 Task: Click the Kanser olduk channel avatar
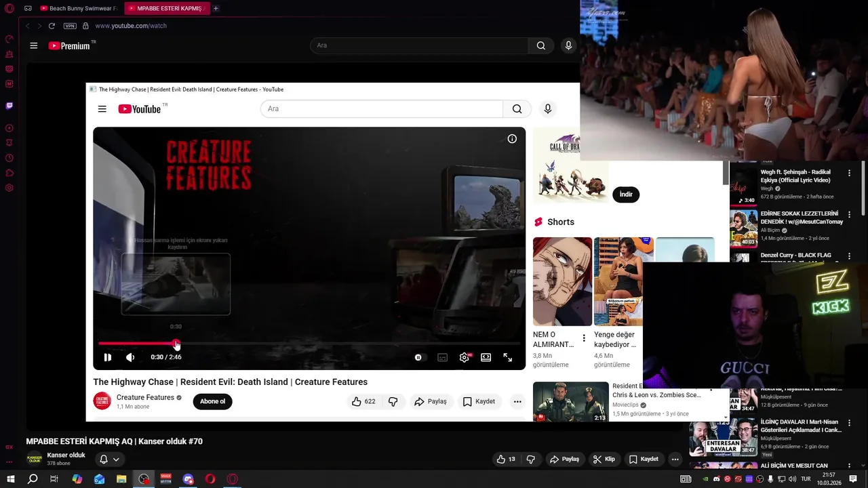point(34,459)
